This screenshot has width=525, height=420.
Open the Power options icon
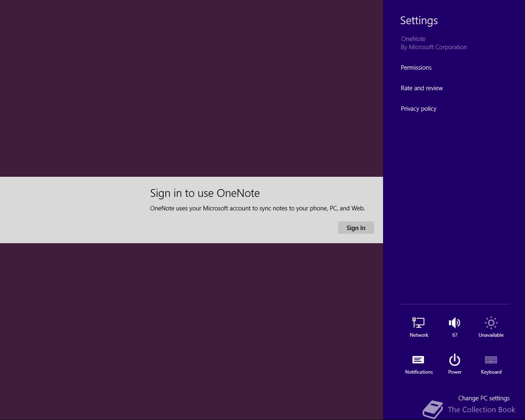(455, 364)
